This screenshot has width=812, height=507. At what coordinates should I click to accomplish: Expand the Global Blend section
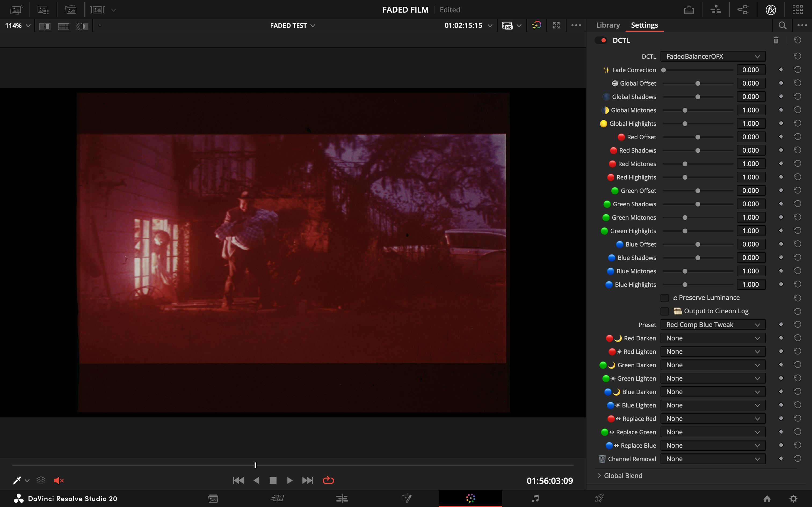click(x=600, y=475)
